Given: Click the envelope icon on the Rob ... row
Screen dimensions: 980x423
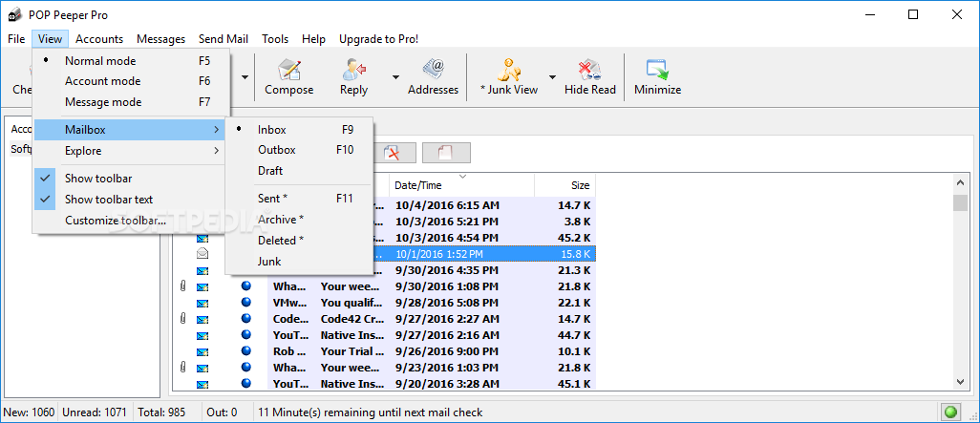Looking at the screenshot, I should coord(202,351).
